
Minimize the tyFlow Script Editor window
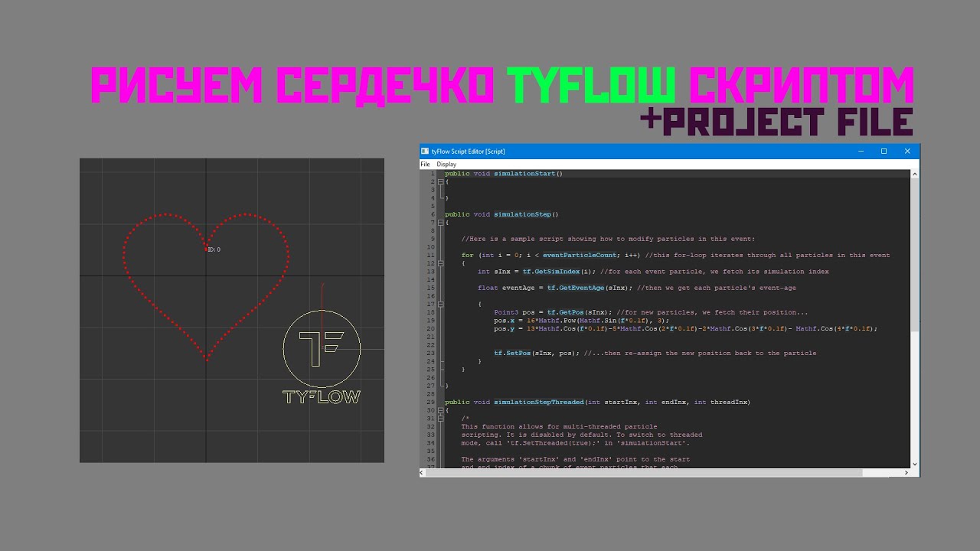(x=860, y=152)
